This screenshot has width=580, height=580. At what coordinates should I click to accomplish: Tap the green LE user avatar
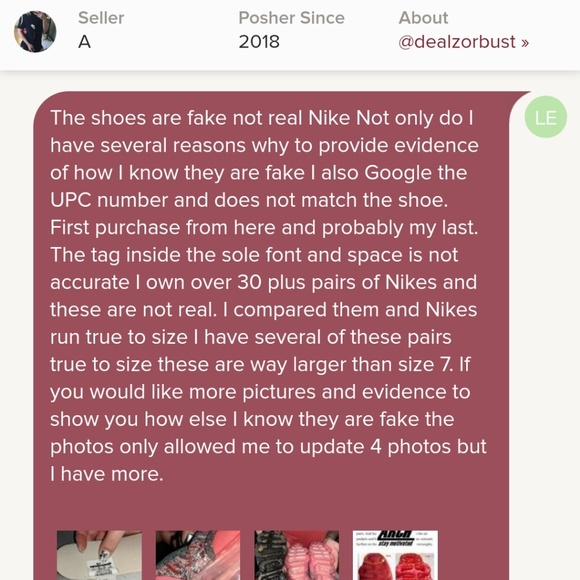[x=546, y=117]
